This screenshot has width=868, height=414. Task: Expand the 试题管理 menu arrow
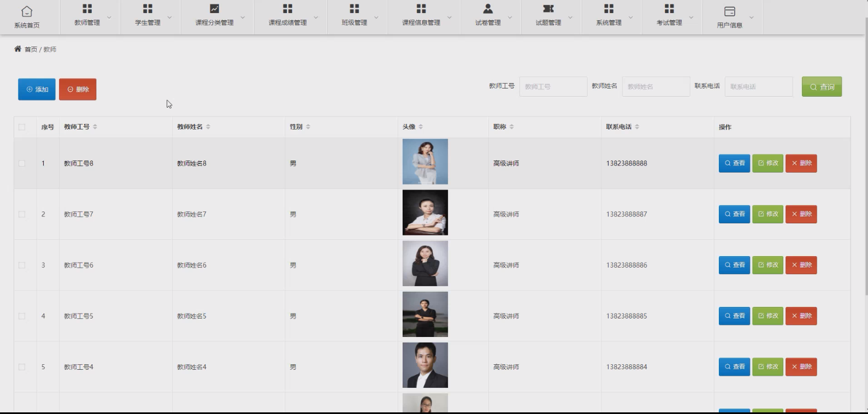click(570, 17)
